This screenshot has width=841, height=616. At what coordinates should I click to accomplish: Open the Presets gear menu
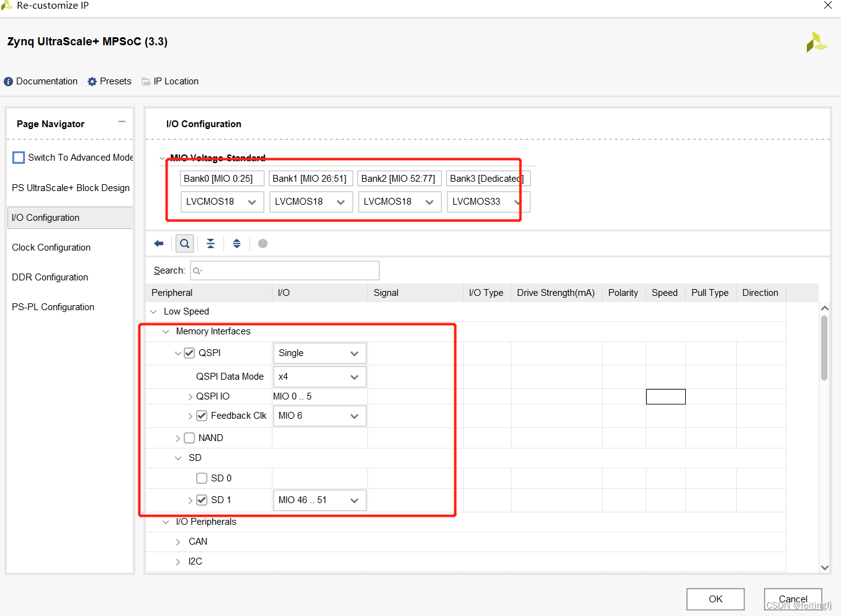point(110,81)
